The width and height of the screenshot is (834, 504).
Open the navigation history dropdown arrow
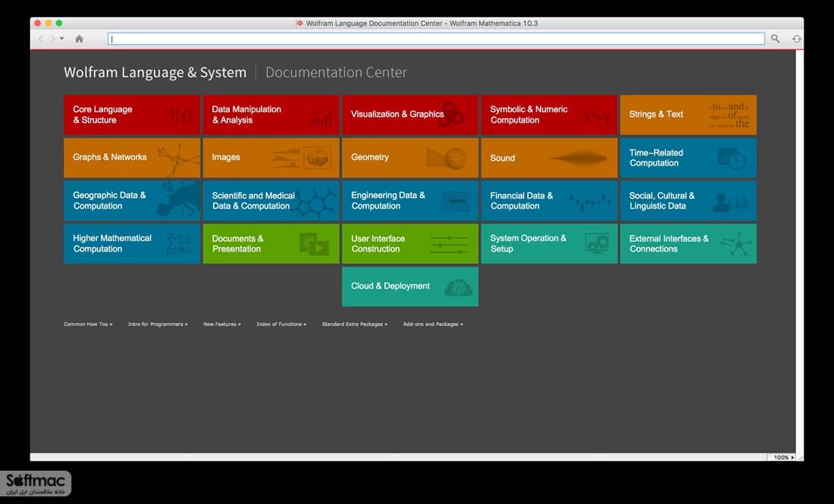coord(61,39)
